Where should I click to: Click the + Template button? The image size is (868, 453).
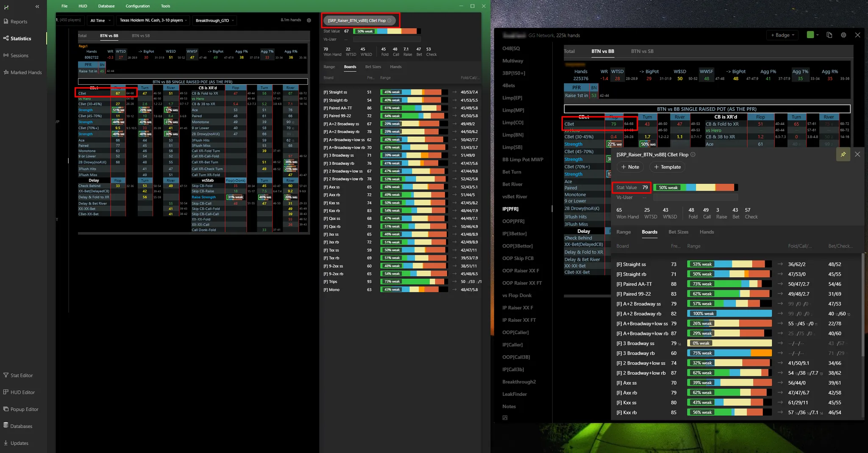(x=668, y=167)
